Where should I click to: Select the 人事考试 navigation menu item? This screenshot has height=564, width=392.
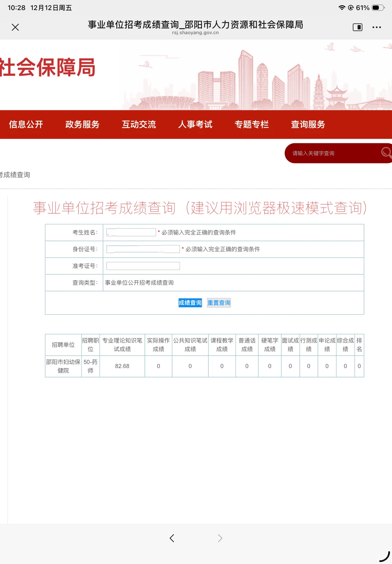click(x=196, y=124)
